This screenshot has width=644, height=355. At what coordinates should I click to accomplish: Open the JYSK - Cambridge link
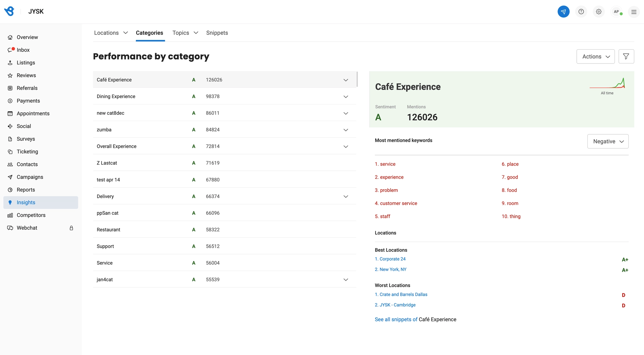click(395, 305)
